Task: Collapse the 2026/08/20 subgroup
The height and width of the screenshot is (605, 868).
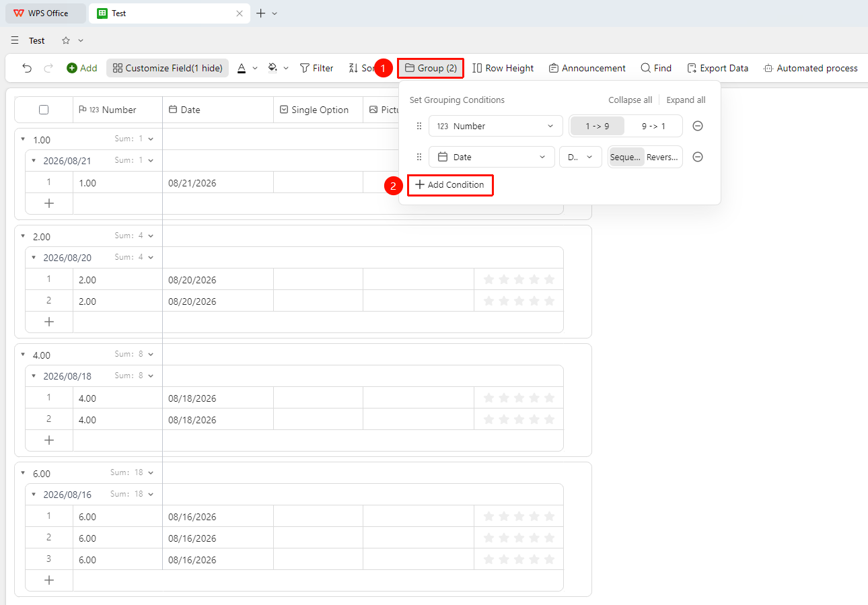Action: [x=34, y=258]
